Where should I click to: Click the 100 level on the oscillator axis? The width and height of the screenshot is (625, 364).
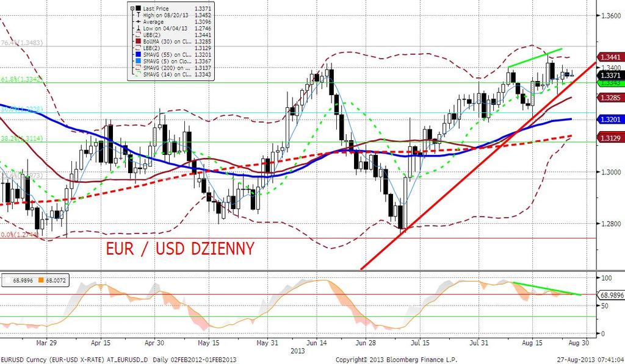click(606, 278)
